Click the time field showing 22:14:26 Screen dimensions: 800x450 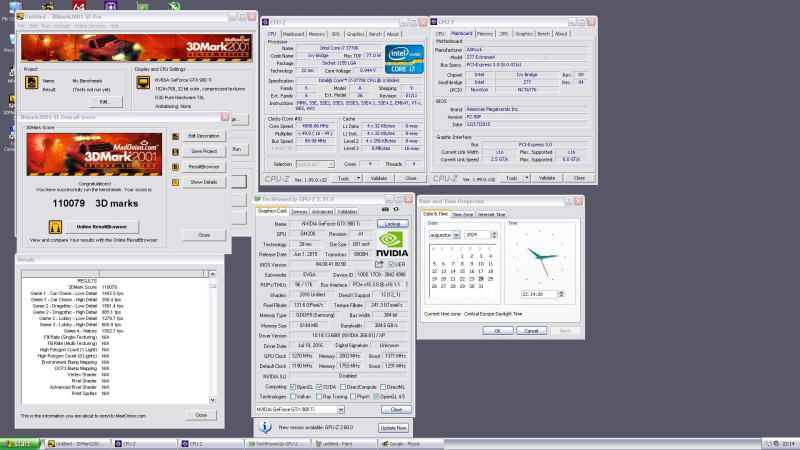point(539,294)
